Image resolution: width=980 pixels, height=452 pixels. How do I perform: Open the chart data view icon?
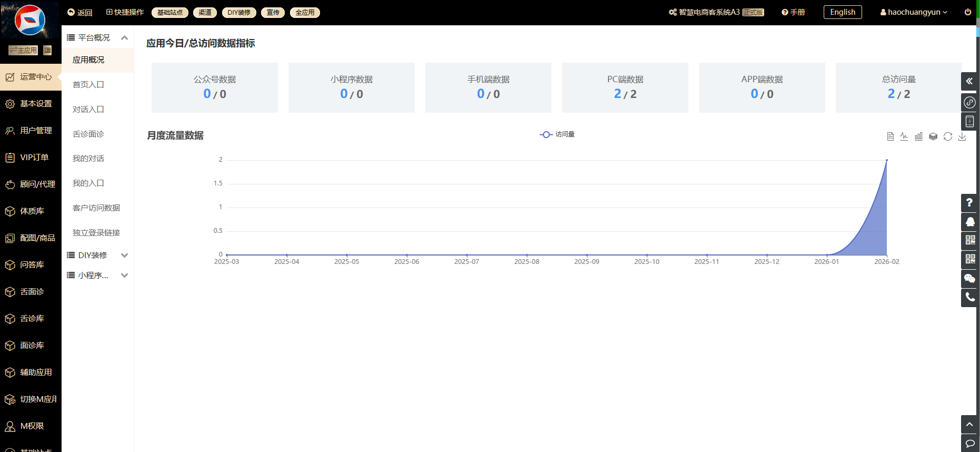890,136
